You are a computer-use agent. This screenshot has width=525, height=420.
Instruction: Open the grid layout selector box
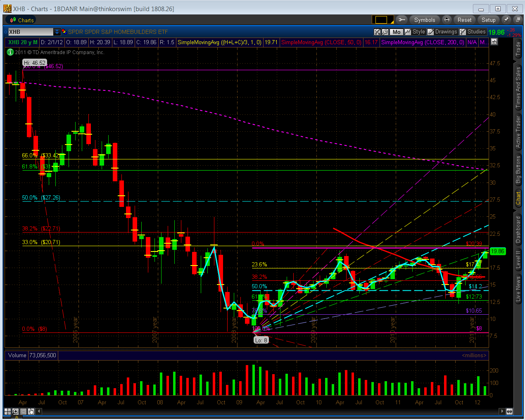pos(383,20)
